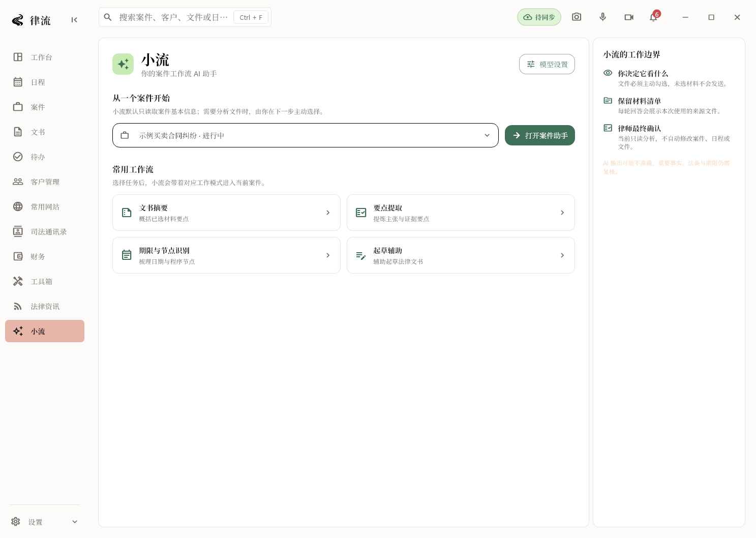The width and height of the screenshot is (756, 538).
Task: Click the folder icon beside 保留材料清单
Action: pyautogui.click(x=608, y=100)
